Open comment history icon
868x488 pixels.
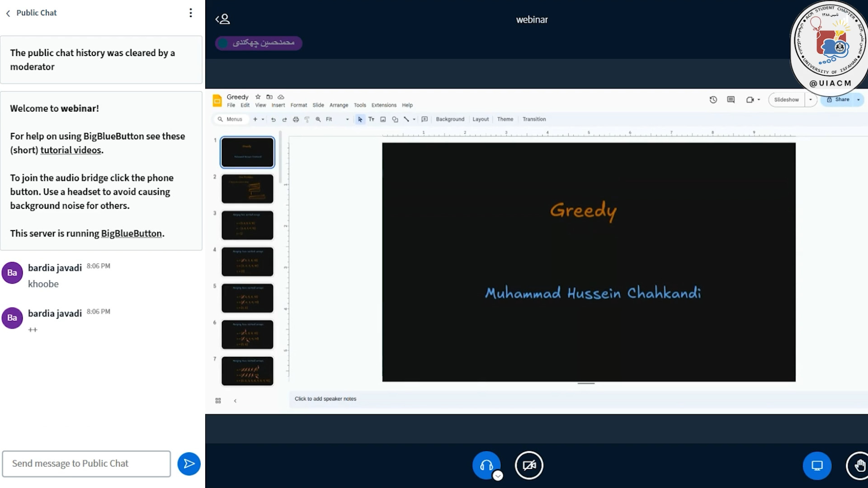(x=731, y=99)
